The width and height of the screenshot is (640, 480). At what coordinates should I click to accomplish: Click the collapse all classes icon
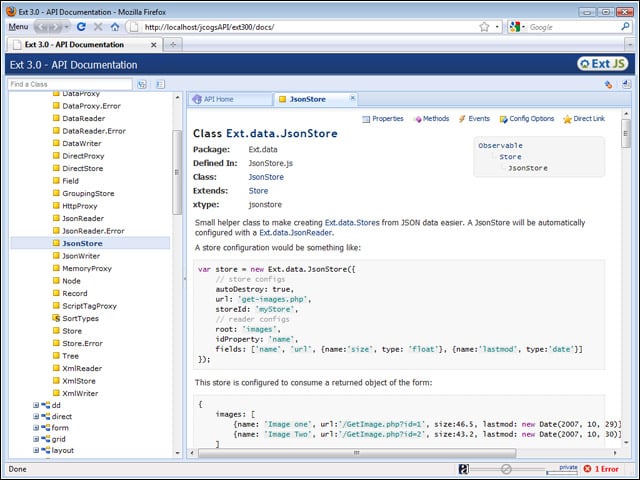(x=160, y=85)
